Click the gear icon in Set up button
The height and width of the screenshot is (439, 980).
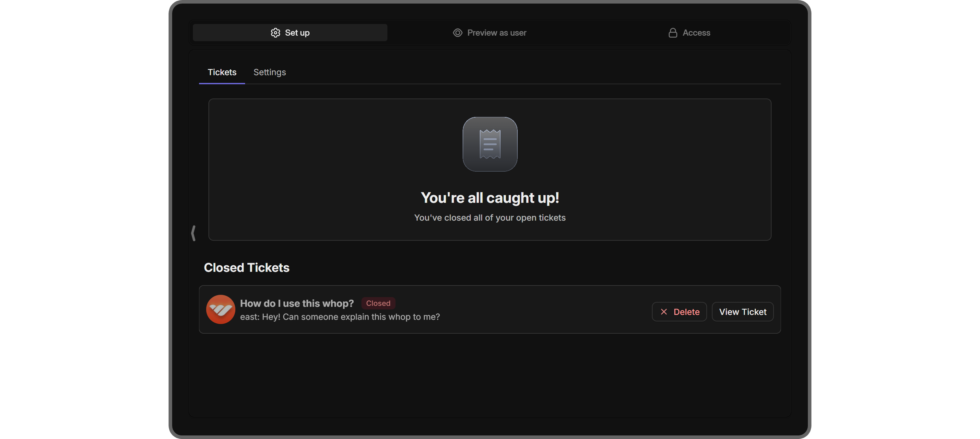275,33
